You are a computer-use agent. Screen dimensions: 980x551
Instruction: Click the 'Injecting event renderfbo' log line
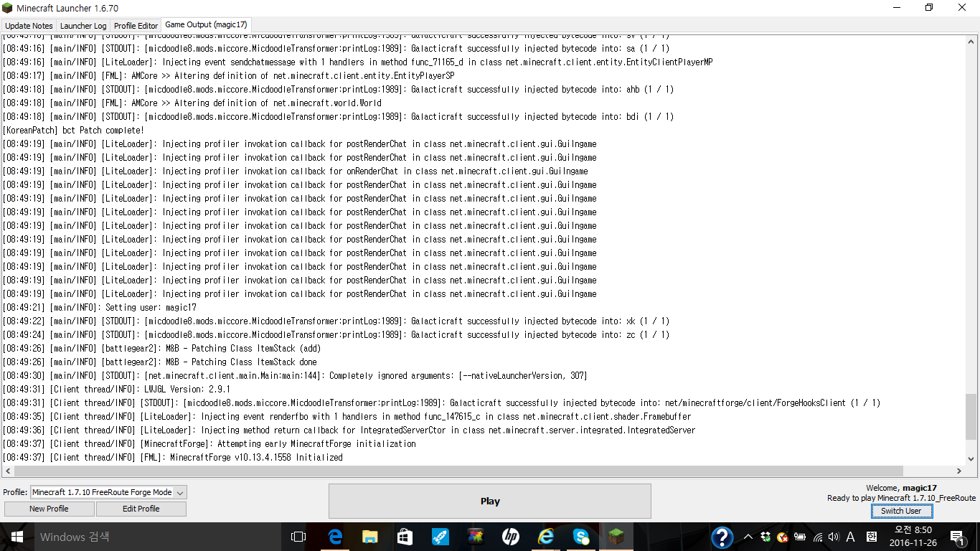(347, 416)
